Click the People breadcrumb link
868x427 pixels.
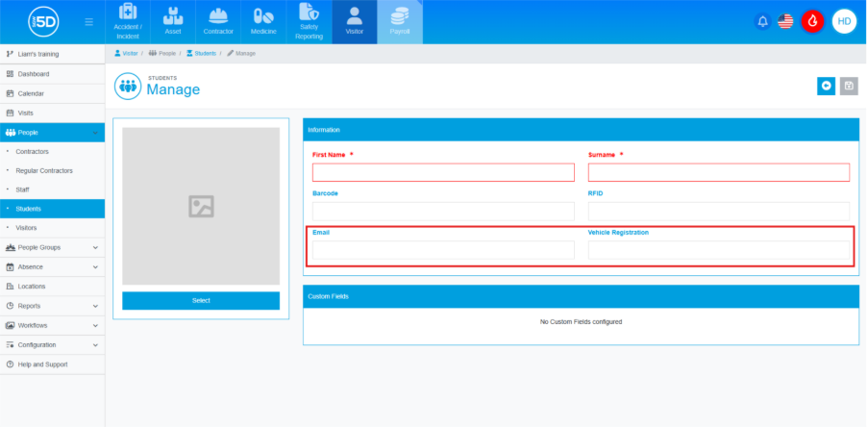[163, 53]
